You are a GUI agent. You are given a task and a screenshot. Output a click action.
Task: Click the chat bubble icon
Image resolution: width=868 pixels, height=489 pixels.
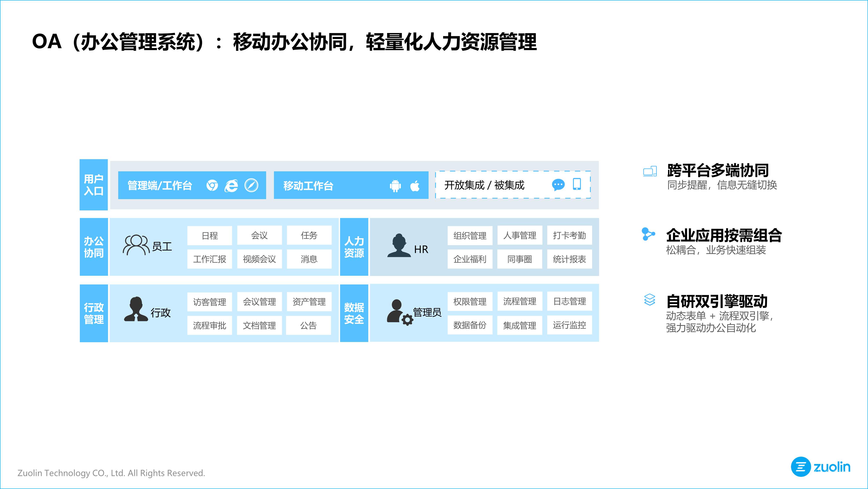click(558, 185)
